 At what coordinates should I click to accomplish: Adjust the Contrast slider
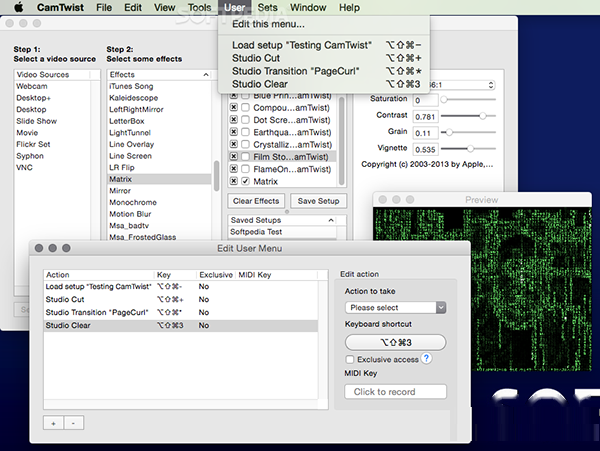(468, 116)
